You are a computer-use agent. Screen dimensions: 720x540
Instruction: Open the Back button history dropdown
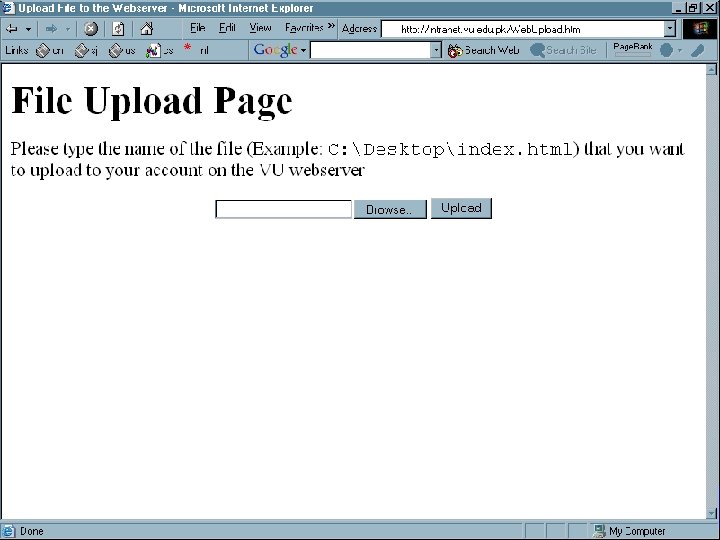tap(28, 29)
